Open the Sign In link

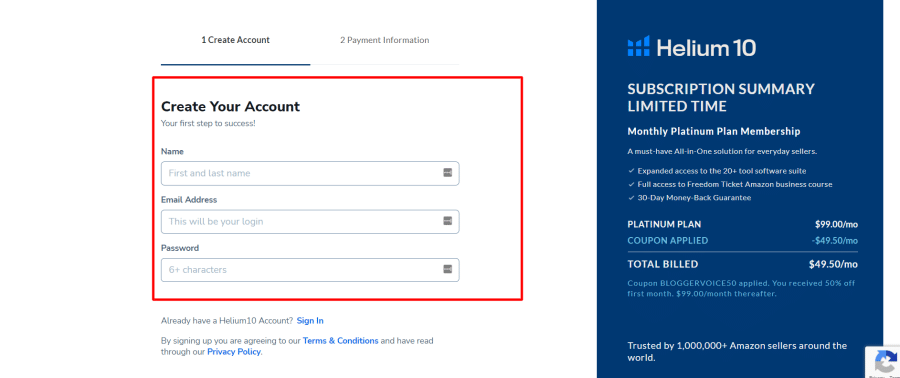(310, 321)
